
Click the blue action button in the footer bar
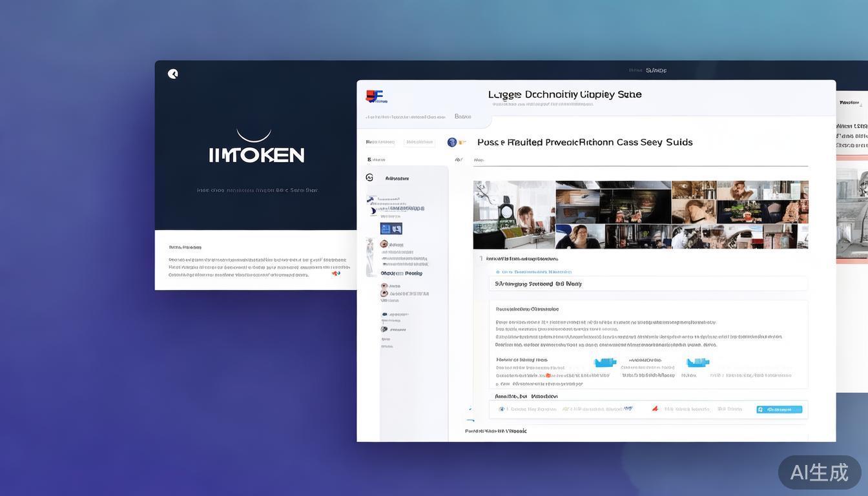(x=778, y=409)
